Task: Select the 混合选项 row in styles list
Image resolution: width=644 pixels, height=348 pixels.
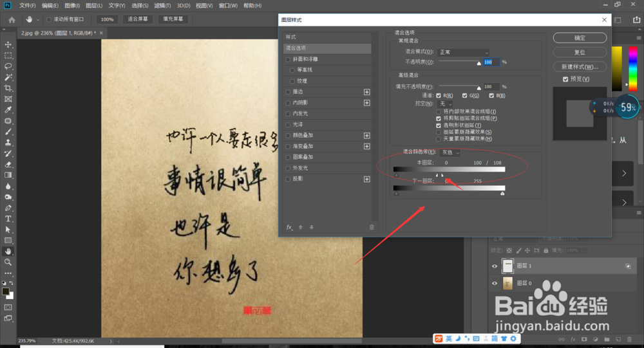Action: tap(327, 48)
